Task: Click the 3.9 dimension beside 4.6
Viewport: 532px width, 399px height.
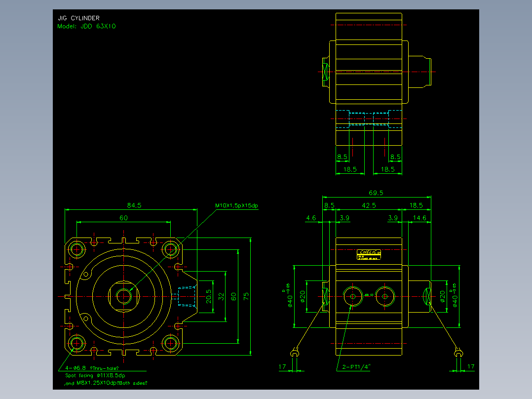Action: click(x=344, y=218)
